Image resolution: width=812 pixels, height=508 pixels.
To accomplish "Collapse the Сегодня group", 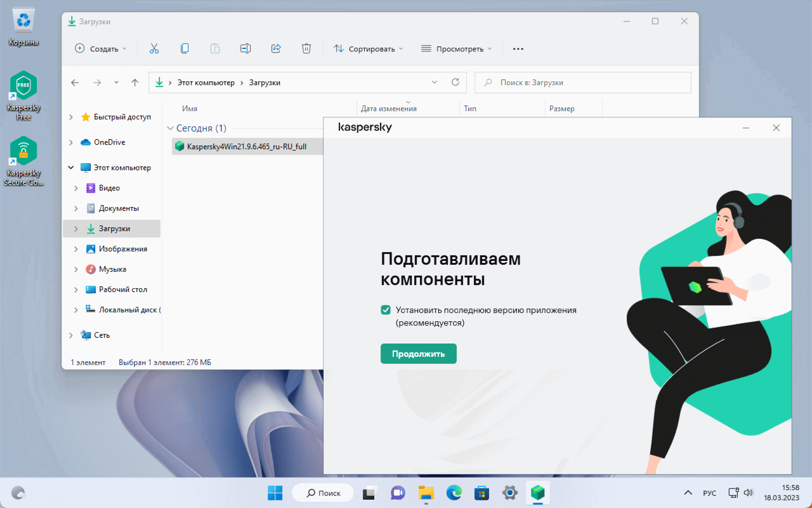I will click(169, 128).
